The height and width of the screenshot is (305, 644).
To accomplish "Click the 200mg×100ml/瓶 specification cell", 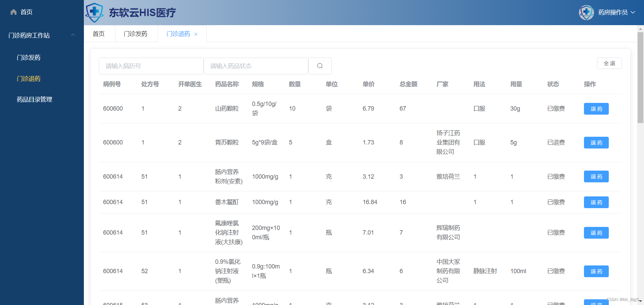I will pyautogui.click(x=266, y=233).
